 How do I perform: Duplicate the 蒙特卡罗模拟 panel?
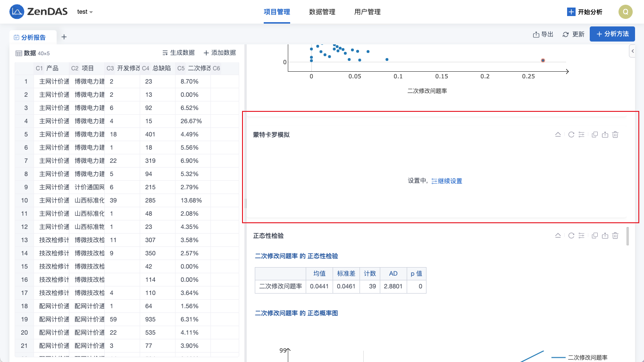[x=594, y=135]
